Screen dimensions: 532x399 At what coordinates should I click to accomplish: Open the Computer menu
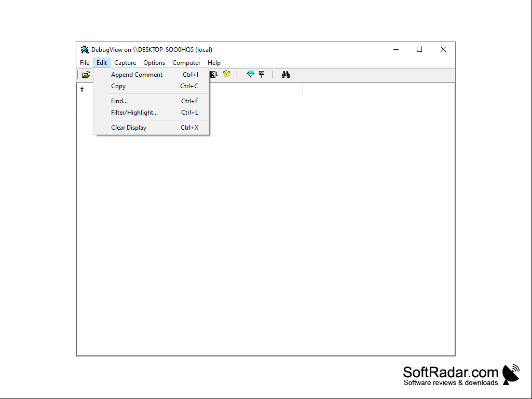coord(186,63)
